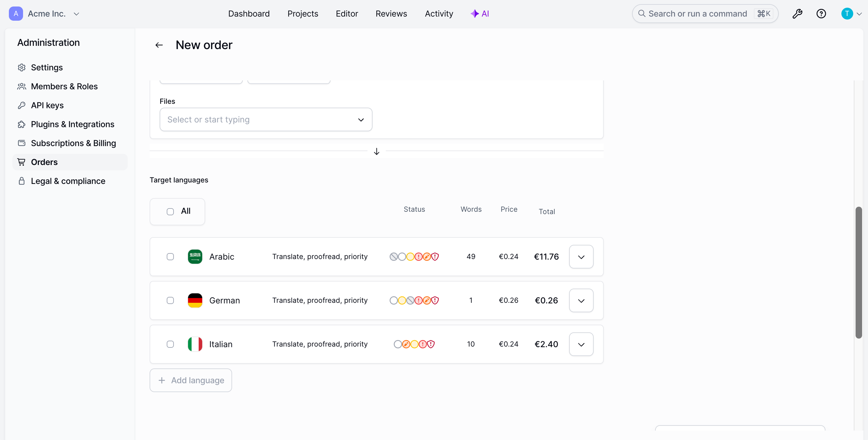The height and width of the screenshot is (440, 868).
Task: Click the Arabic word count 49
Action: pyautogui.click(x=471, y=257)
